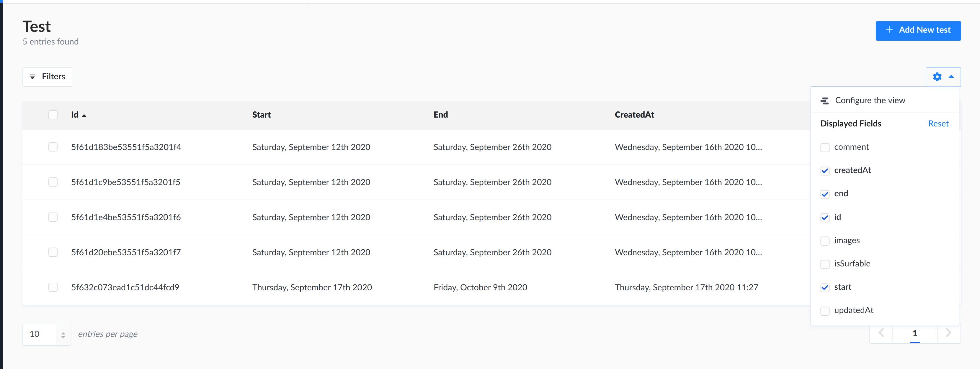Select Configure the view menu item
The image size is (980, 369).
(x=870, y=101)
